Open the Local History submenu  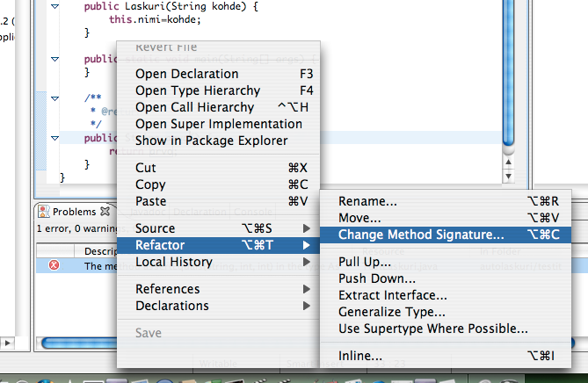pyautogui.click(x=219, y=262)
